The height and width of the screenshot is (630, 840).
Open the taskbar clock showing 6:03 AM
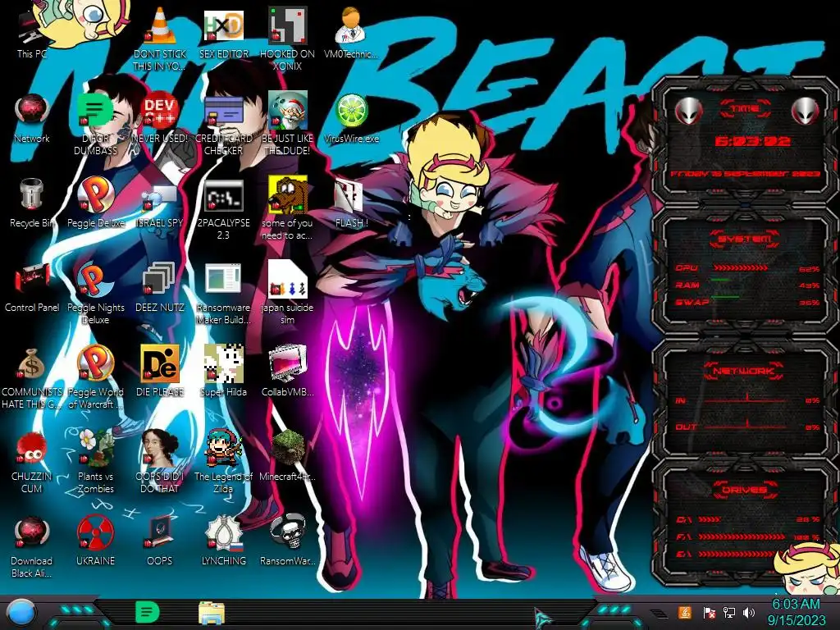(x=796, y=612)
